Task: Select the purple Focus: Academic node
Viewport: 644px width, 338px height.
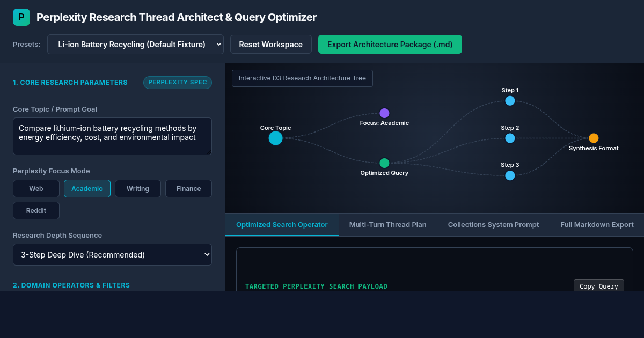Action: [384, 113]
